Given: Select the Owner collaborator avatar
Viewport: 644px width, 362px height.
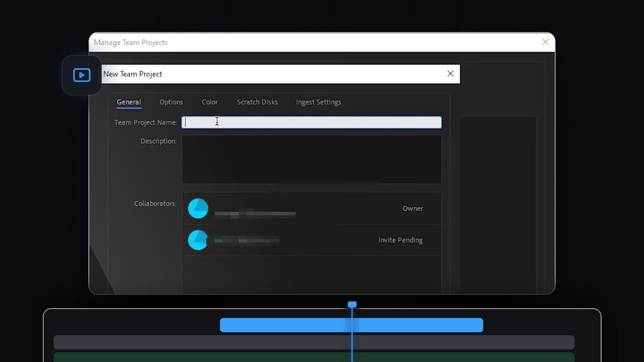Looking at the screenshot, I should point(198,208).
